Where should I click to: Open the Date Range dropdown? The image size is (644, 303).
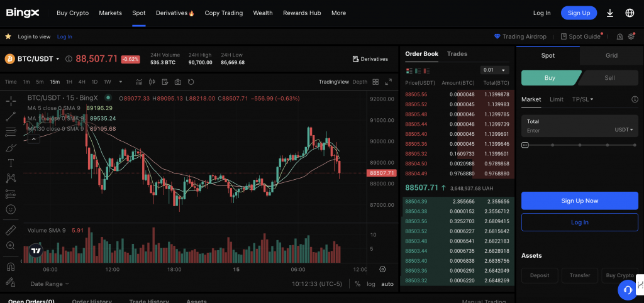(50, 284)
